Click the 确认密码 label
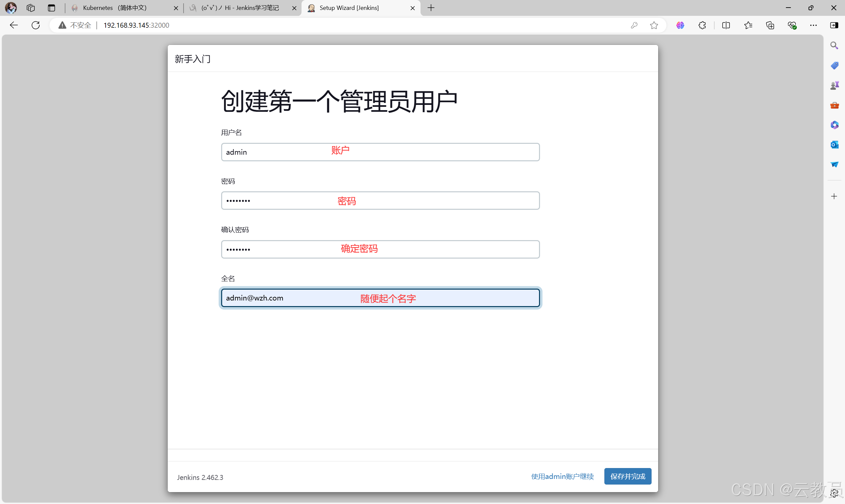The width and height of the screenshot is (845, 504). [235, 230]
